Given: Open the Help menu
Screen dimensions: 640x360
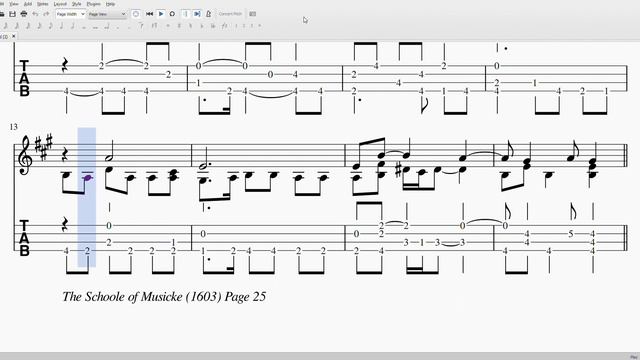Looking at the screenshot, I should click(x=110, y=4).
